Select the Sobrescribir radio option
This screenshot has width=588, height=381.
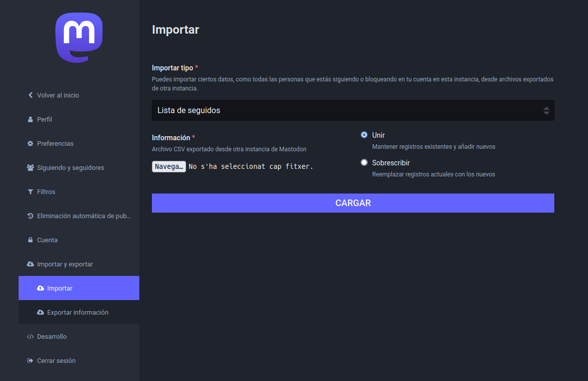364,162
